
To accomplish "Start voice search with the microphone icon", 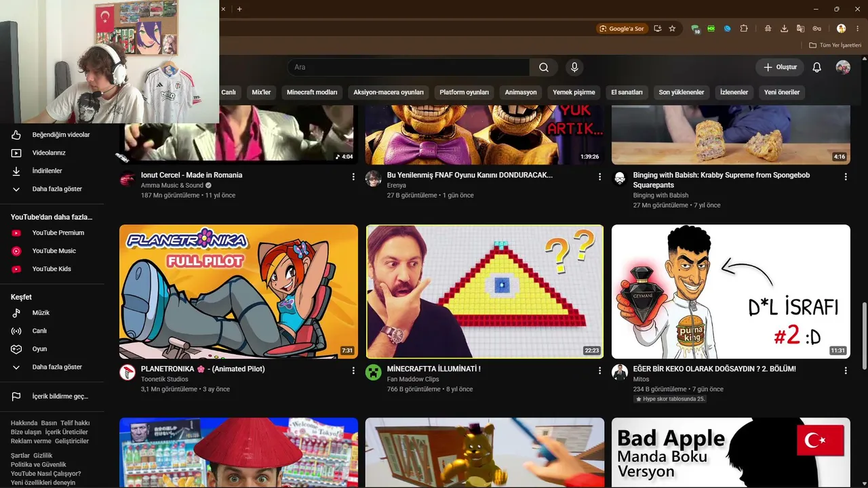I will click(574, 67).
